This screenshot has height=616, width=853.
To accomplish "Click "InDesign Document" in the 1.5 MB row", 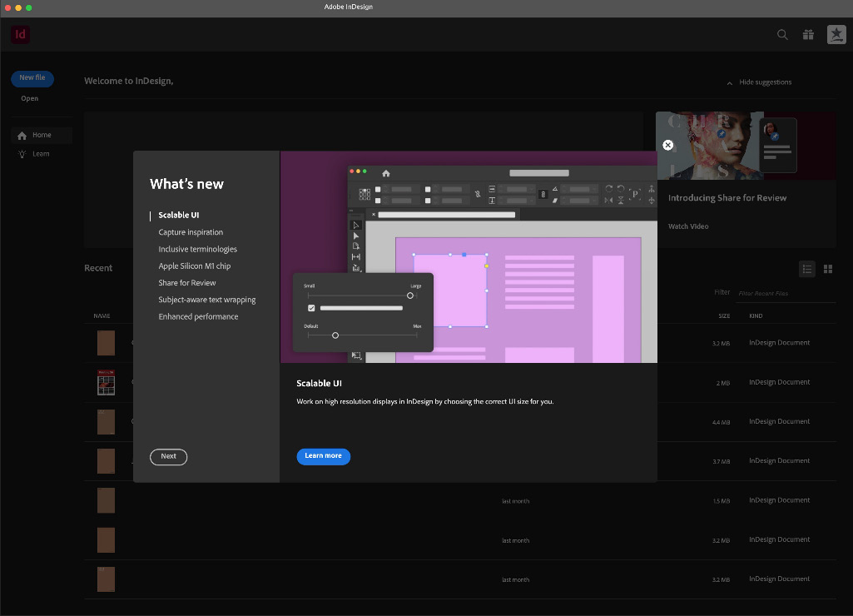I will tap(779, 500).
